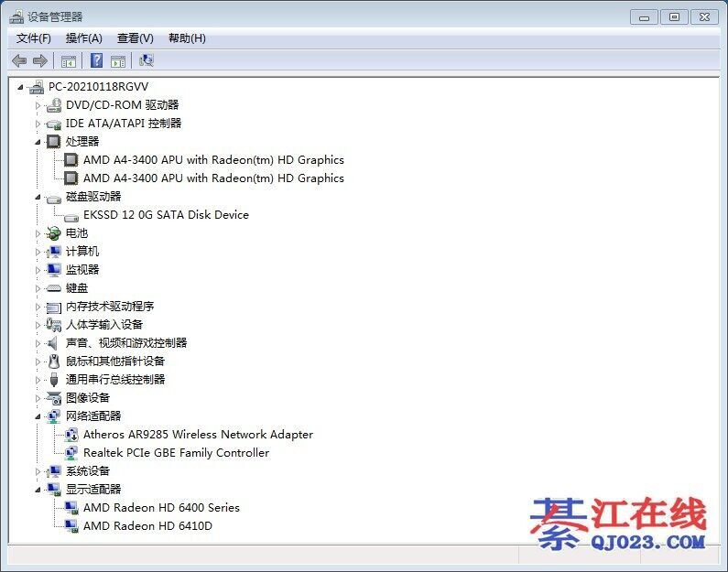728x572 pixels.
Task: Expand the IDE ATA/ATAPI 控制器 node
Action: (38, 124)
